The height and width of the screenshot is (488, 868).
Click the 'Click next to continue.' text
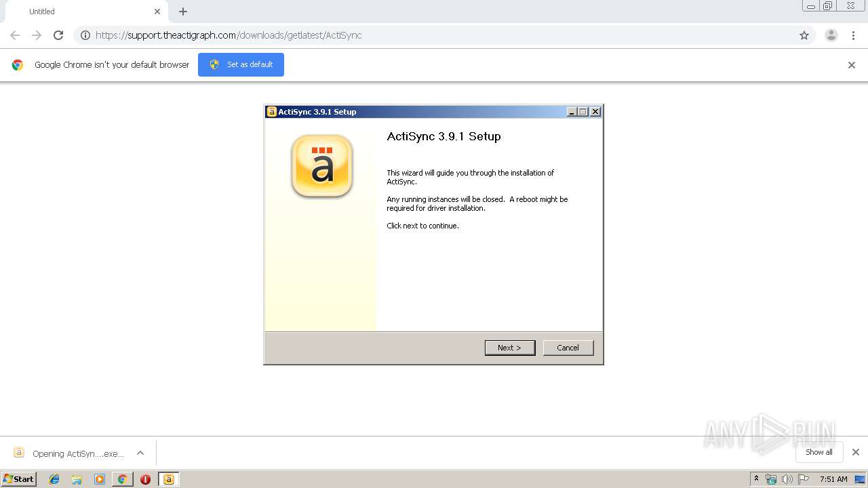[x=422, y=226]
